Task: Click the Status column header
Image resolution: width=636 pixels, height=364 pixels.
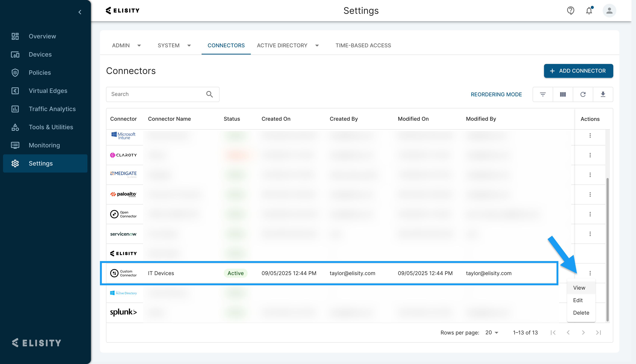Action: [231, 119]
